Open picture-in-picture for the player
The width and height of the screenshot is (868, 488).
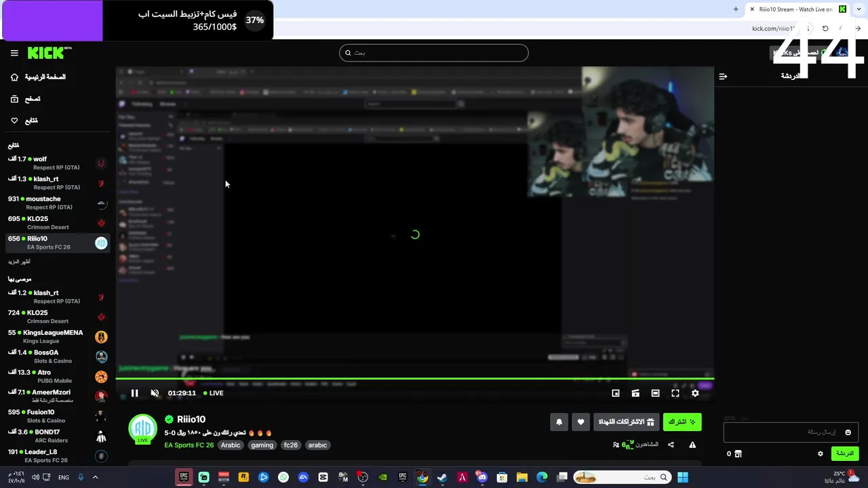coord(616,393)
